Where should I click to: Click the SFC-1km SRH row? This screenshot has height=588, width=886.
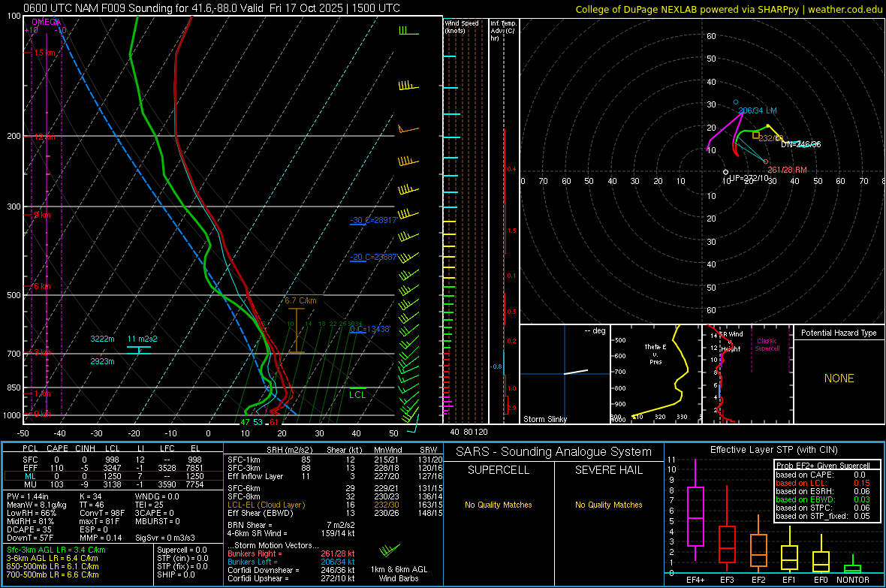(335, 460)
